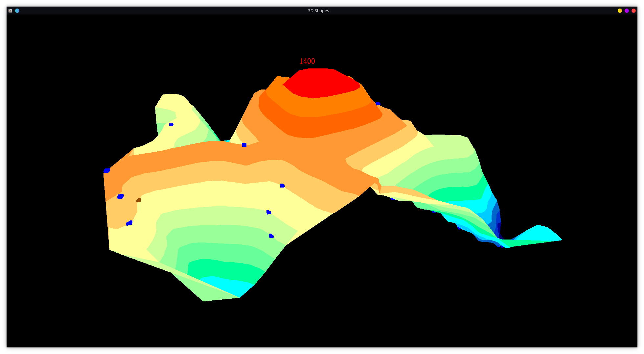Click the 3D Shapes window title

tap(318, 11)
